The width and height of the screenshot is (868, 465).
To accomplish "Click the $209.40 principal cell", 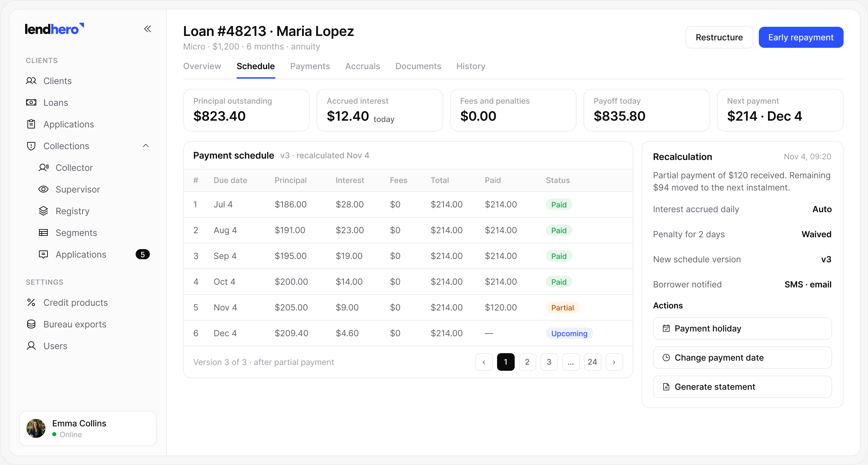I will point(292,333).
